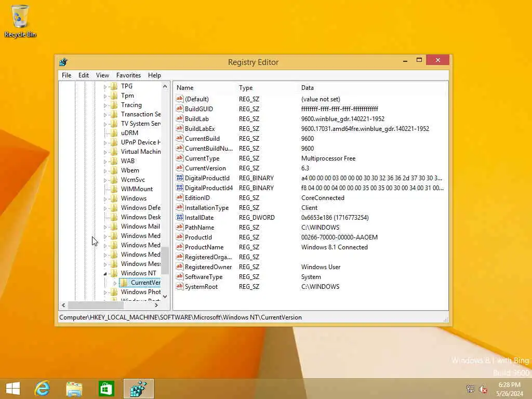Open the Favorites menu
Image resolution: width=532 pixels, height=399 pixels.
click(128, 75)
